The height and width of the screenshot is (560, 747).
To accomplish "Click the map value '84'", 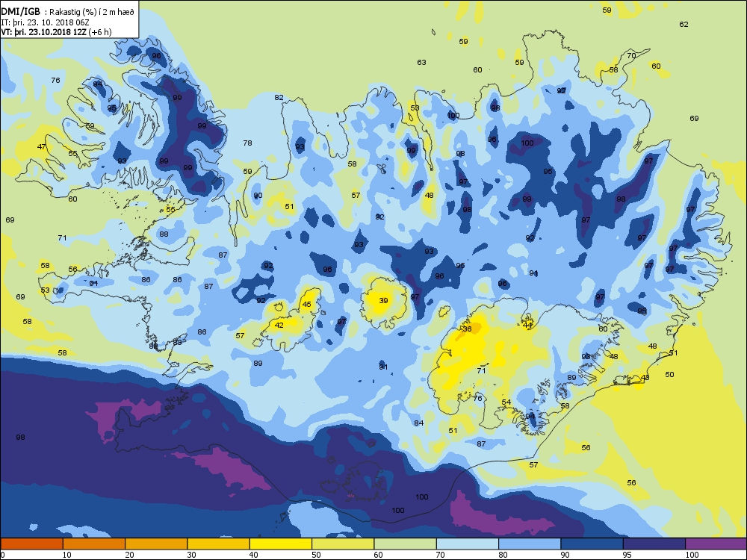I will coord(419,423).
